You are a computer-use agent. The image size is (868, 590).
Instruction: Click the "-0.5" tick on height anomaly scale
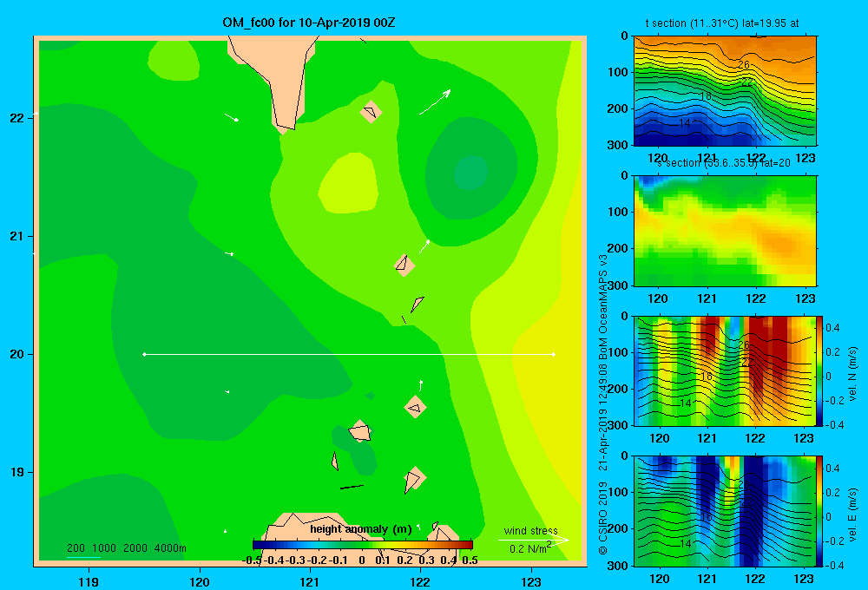coord(252,560)
